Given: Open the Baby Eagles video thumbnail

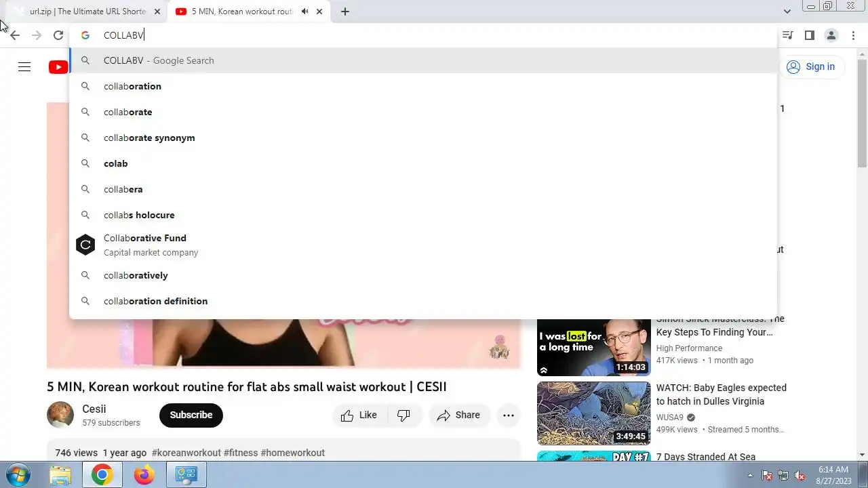Looking at the screenshot, I should pos(594,413).
